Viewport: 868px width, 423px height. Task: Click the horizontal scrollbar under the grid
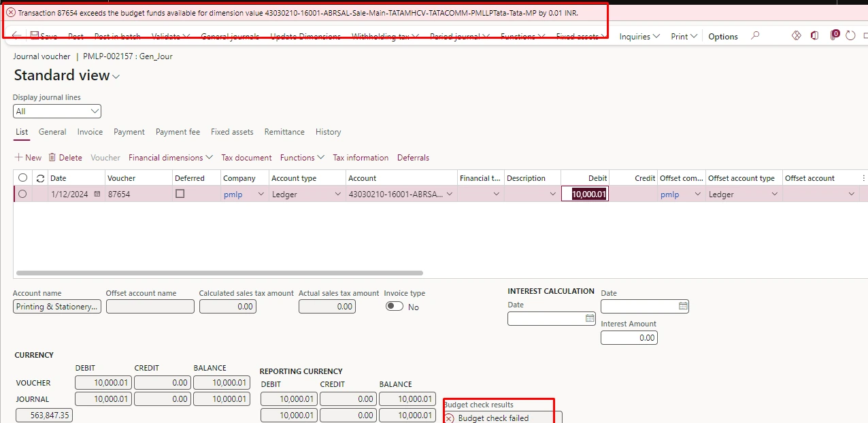pyautogui.click(x=219, y=273)
